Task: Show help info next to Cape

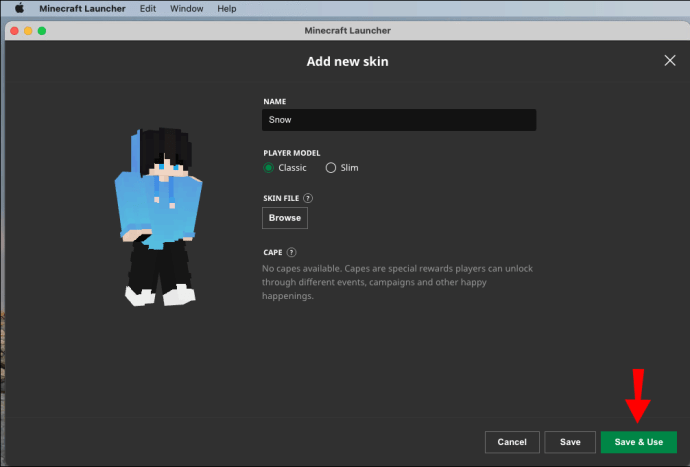Action: [292, 253]
